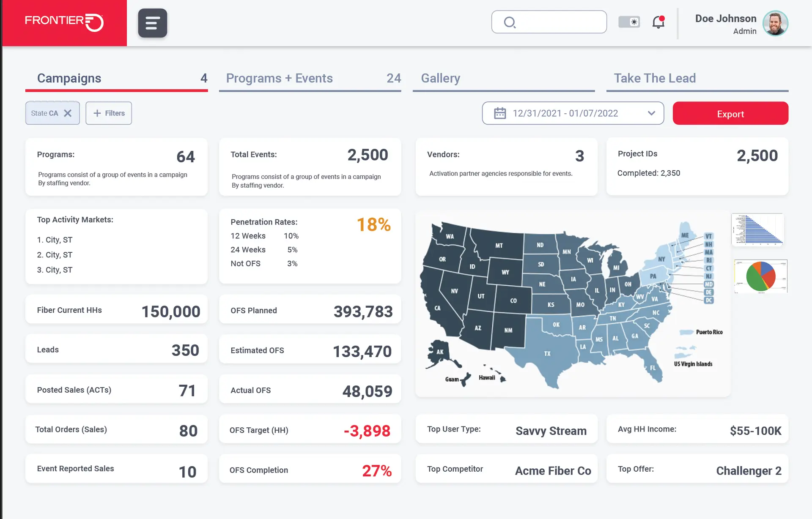Click the calendar icon in date range
This screenshot has width=812, height=519.
(x=500, y=113)
